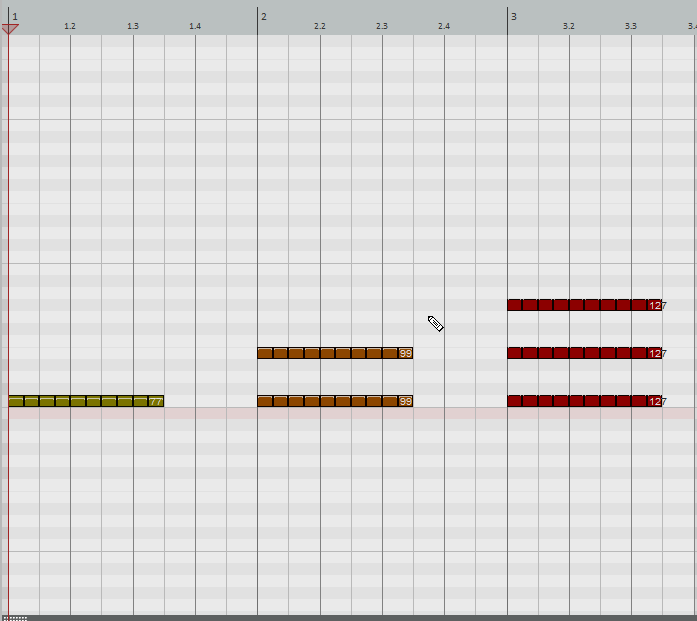Select the top red note at bar 3
Screen dimensions: 697x621
[x=585, y=305]
